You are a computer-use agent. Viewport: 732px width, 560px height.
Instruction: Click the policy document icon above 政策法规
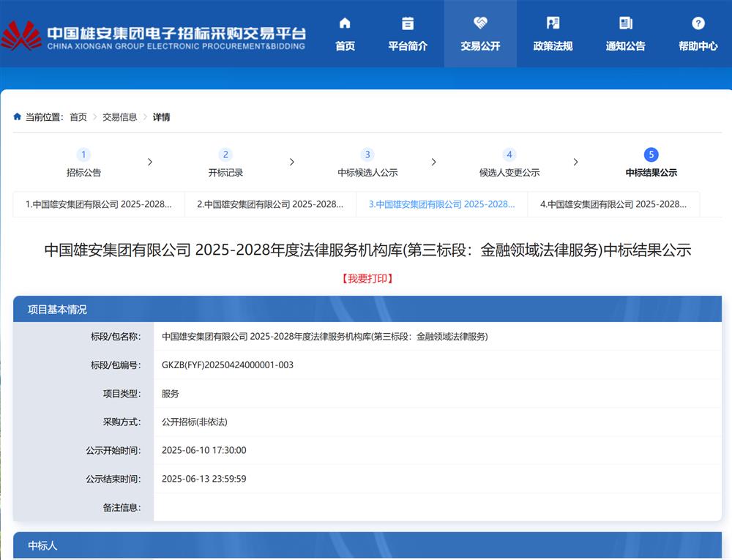pyautogui.click(x=553, y=23)
